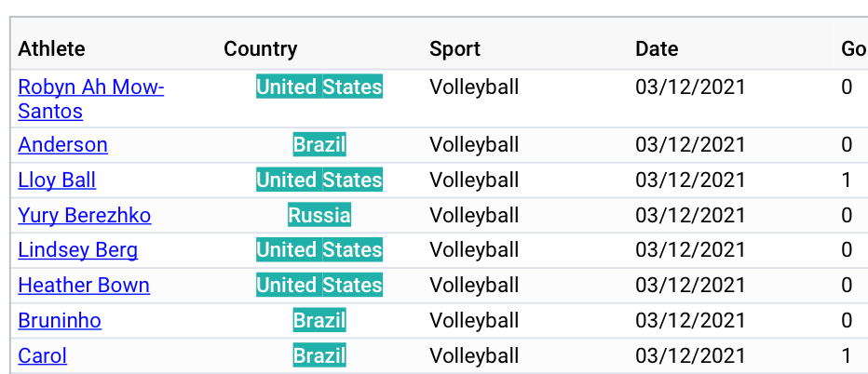The width and height of the screenshot is (868, 374).
Task: Open Heather Bown's link
Action: 84,286
